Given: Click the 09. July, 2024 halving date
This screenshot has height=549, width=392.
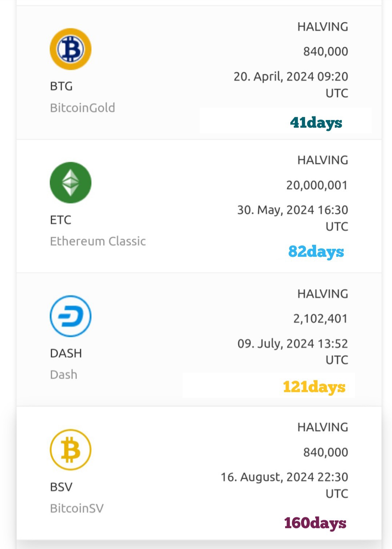Looking at the screenshot, I should click(x=292, y=344).
